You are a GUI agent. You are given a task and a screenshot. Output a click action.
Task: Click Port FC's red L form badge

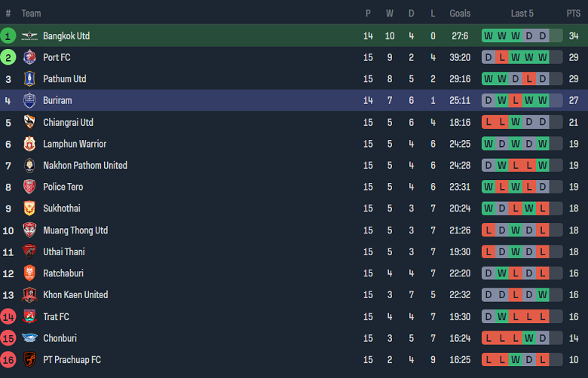click(x=502, y=57)
